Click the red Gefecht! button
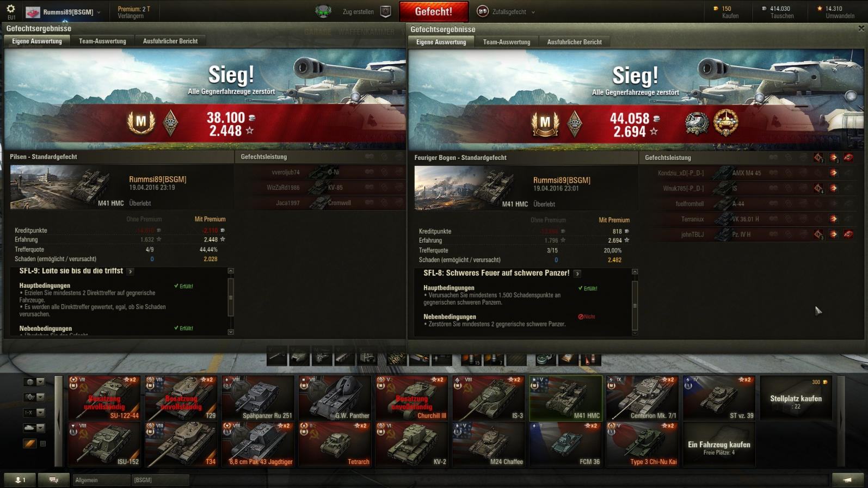 [x=433, y=11]
